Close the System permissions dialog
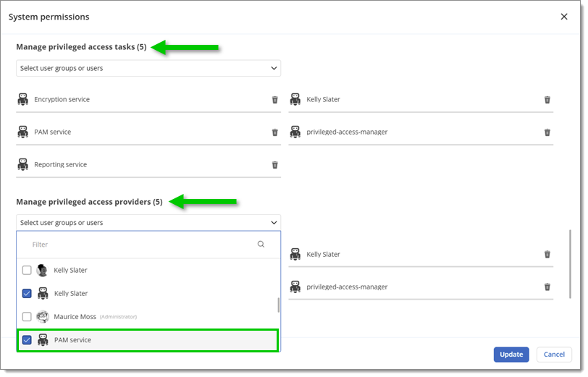Image resolution: width=588 pixels, height=377 pixels. pyautogui.click(x=564, y=17)
